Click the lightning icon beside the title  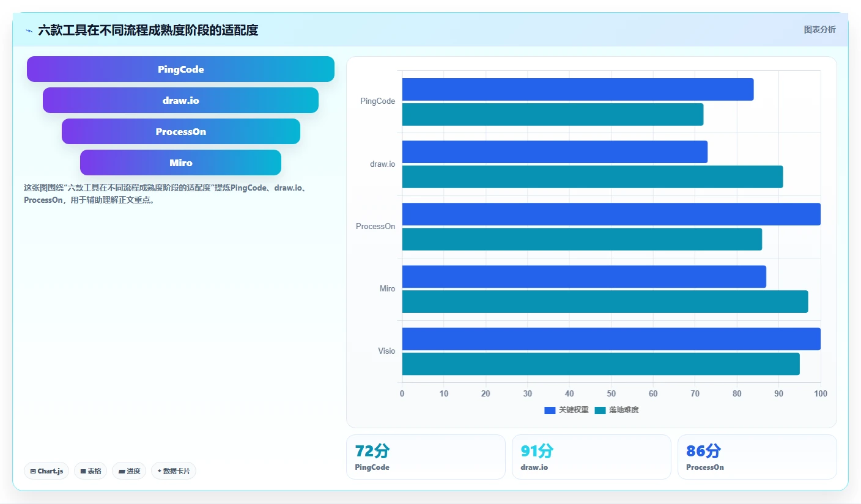[x=29, y=31]
